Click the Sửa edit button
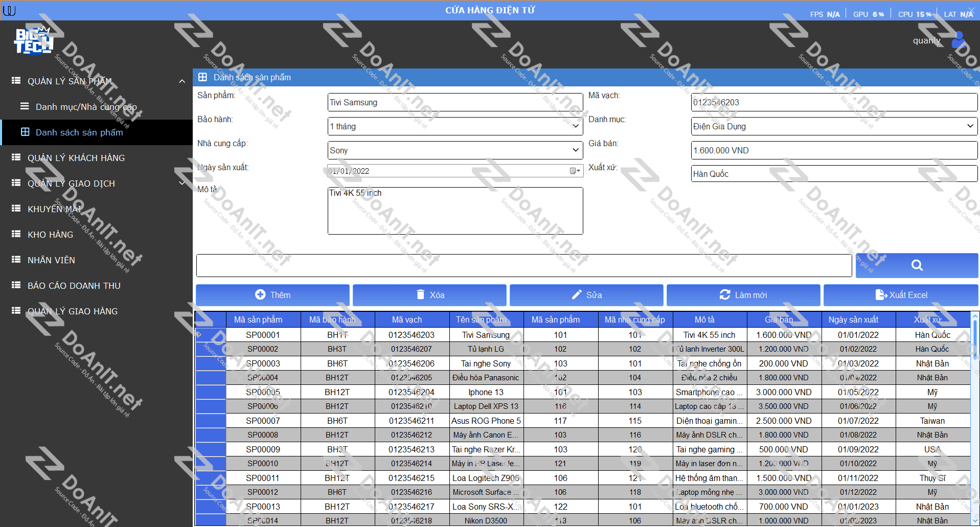Screen dimensions: 980x527 pyautogui.click(x=586, y=295)
